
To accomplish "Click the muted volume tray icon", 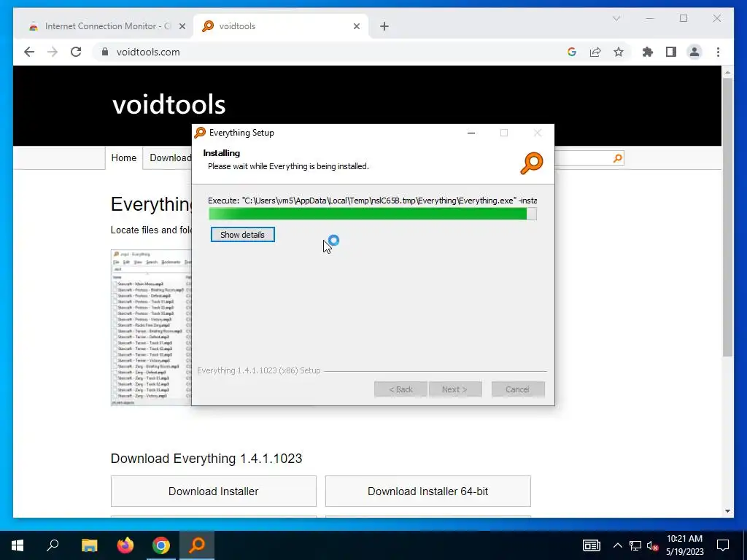I will click(x=653, y=545).
